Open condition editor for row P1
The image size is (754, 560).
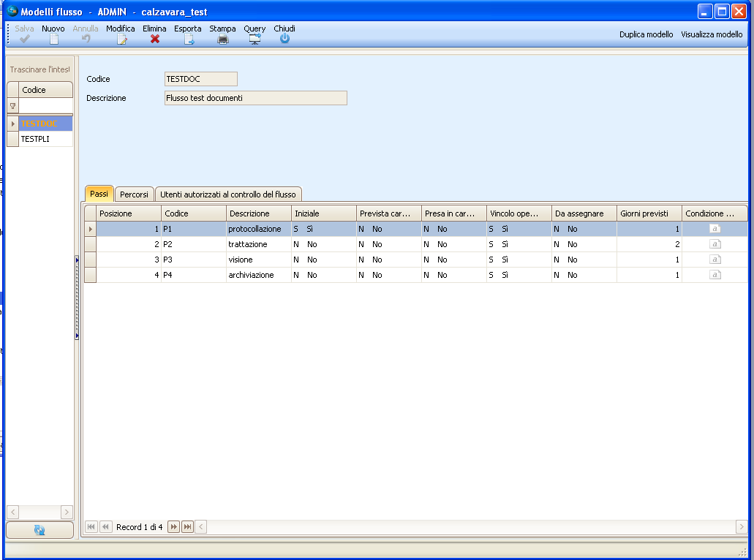[x=715, y=229]
